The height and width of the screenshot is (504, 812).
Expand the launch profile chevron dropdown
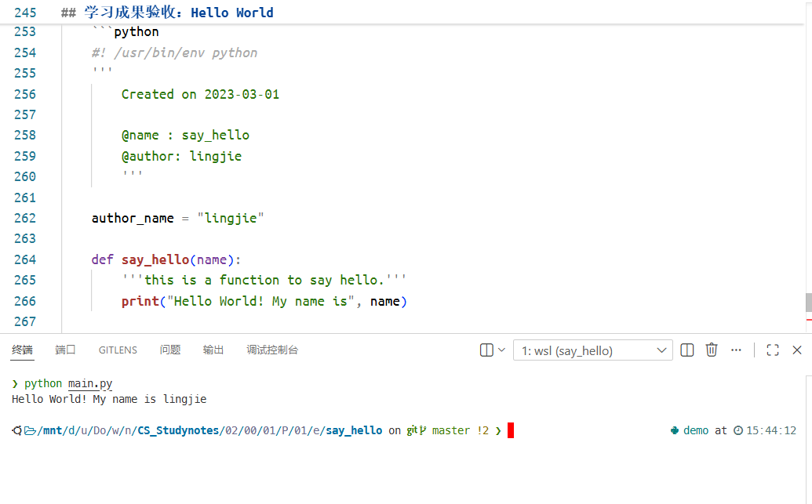point(501,350)
